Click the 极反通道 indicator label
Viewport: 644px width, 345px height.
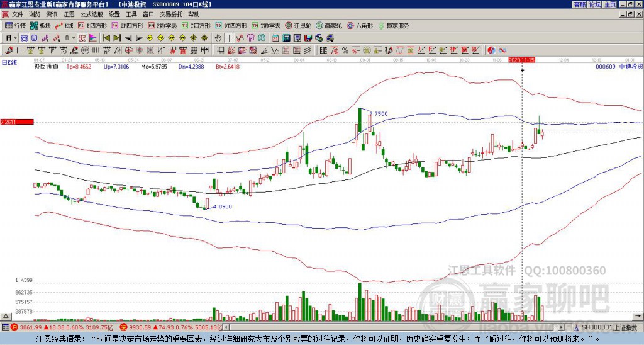(x=46, y=67)
